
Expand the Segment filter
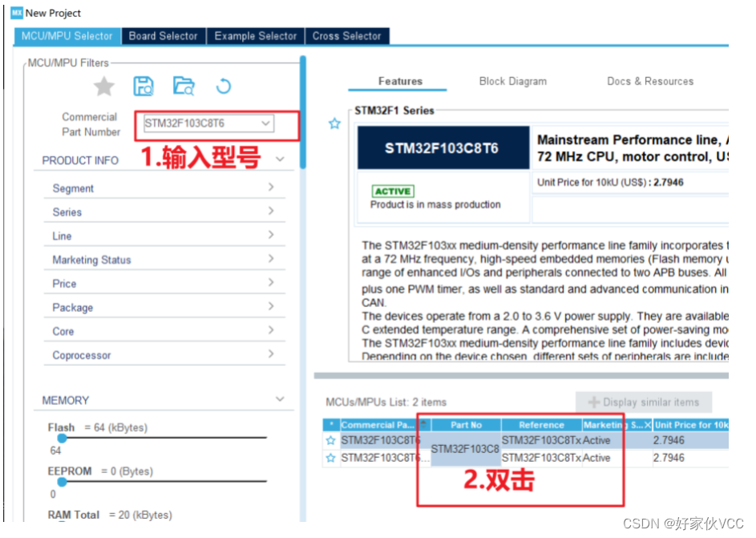(271, 187)
